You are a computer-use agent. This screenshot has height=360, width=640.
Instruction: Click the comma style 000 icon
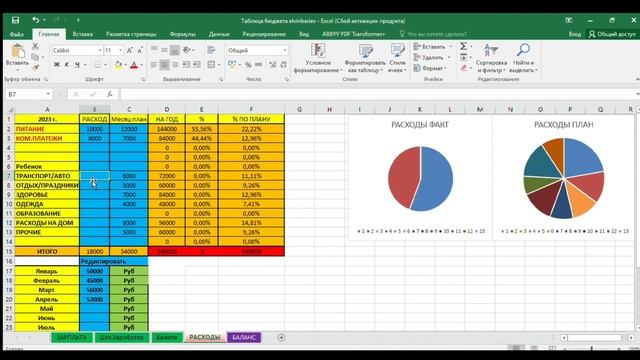click(x=259, y=64)
